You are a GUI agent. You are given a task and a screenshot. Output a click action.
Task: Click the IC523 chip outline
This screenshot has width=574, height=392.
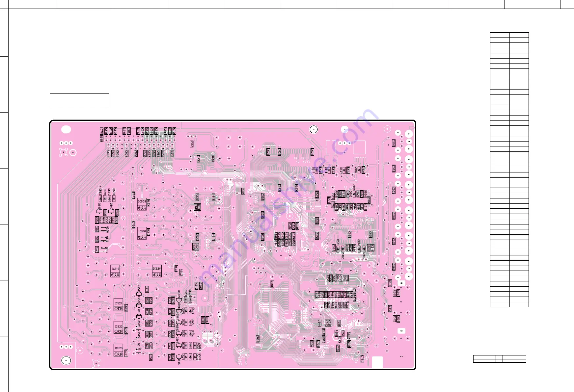tap(119, 350)
